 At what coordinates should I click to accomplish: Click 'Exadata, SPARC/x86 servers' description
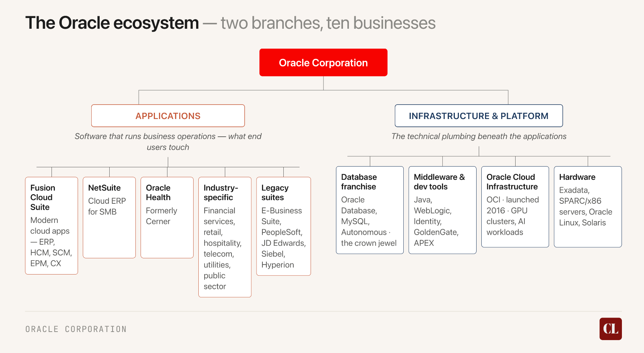(585, 206)
